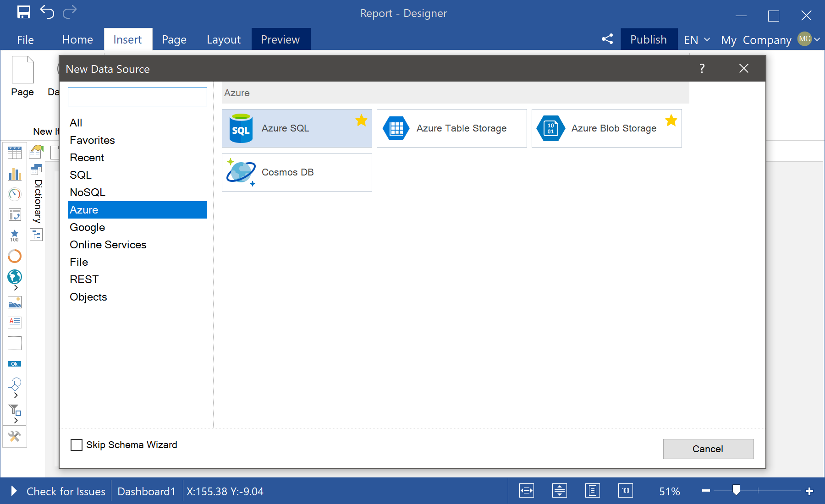Click Check for Issues in status bar
This screenshot has width=825, height=504.
[66, 491]
